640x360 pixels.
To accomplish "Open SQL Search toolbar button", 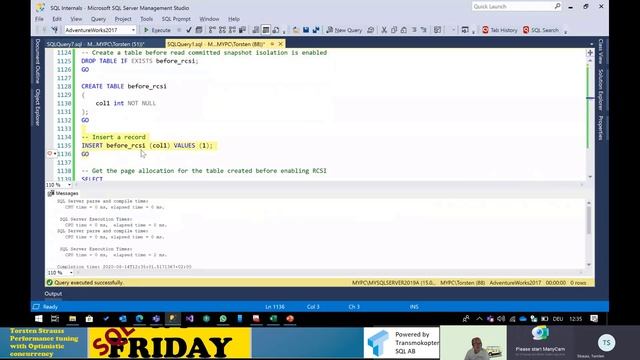I will 540,30.
